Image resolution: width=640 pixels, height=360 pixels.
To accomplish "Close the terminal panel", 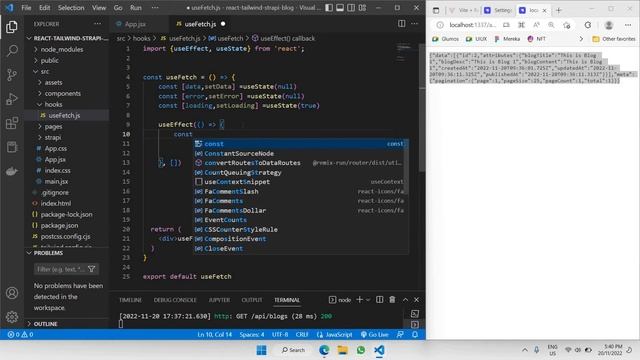I will (416, 300).
